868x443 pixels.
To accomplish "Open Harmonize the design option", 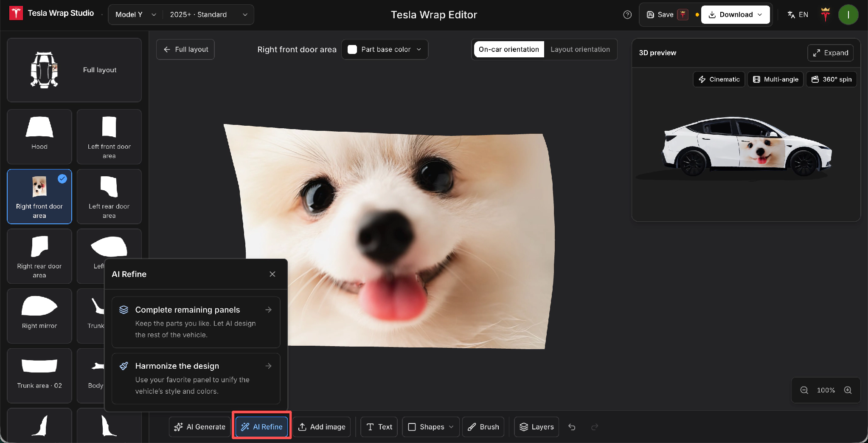I will (196, 378).
